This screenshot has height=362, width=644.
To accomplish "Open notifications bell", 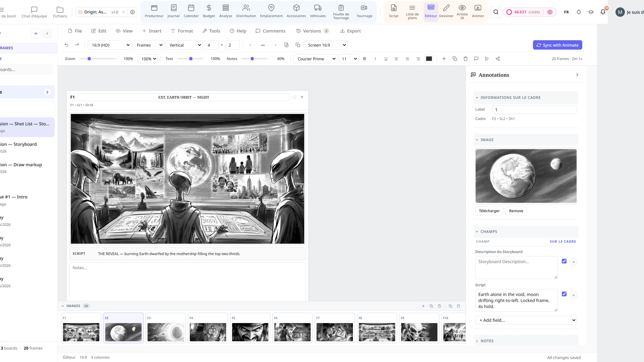I will point(603,12).
